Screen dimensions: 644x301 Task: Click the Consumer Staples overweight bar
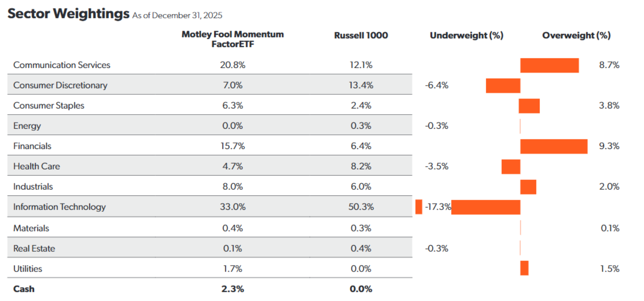(529, 106)
